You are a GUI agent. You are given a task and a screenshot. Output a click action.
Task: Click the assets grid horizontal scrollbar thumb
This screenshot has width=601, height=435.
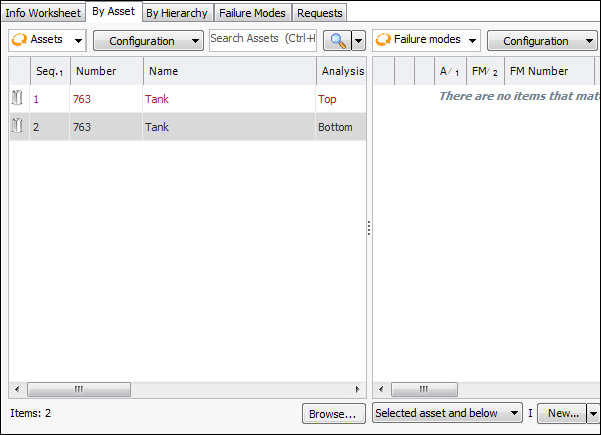tap(79, 389)
